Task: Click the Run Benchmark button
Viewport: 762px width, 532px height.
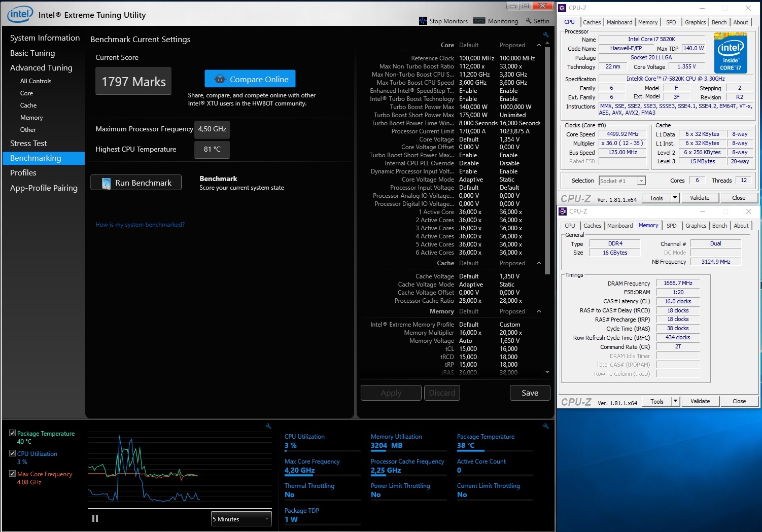Action: 136,183
